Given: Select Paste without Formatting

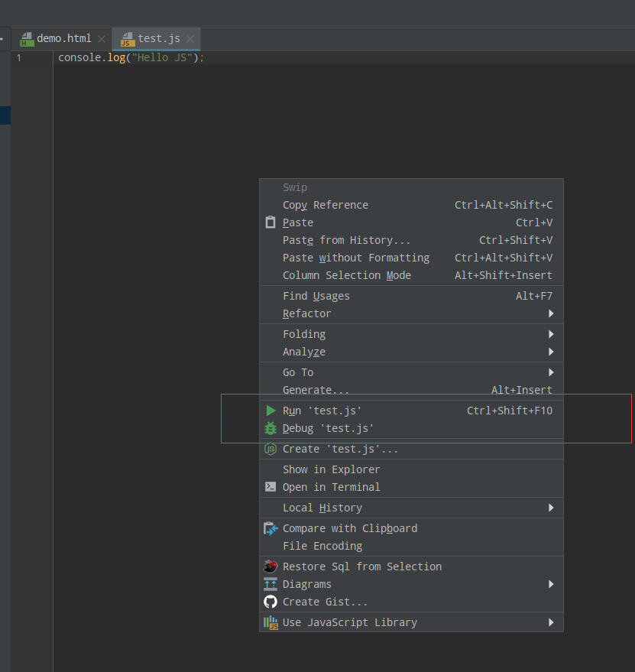Looking at the screenshot, I should pyautogui.click(x=411, y=258).
